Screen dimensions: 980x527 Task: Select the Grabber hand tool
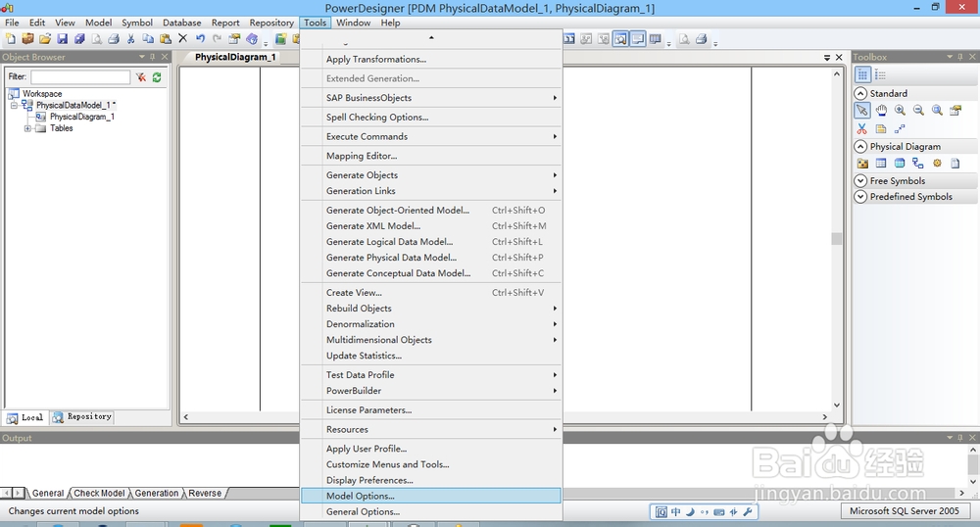click(x=881, y=111)
